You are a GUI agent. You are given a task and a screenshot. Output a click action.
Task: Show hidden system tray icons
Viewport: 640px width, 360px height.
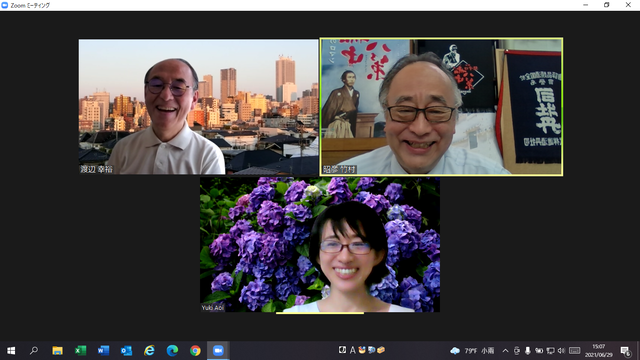coord(505,351)
